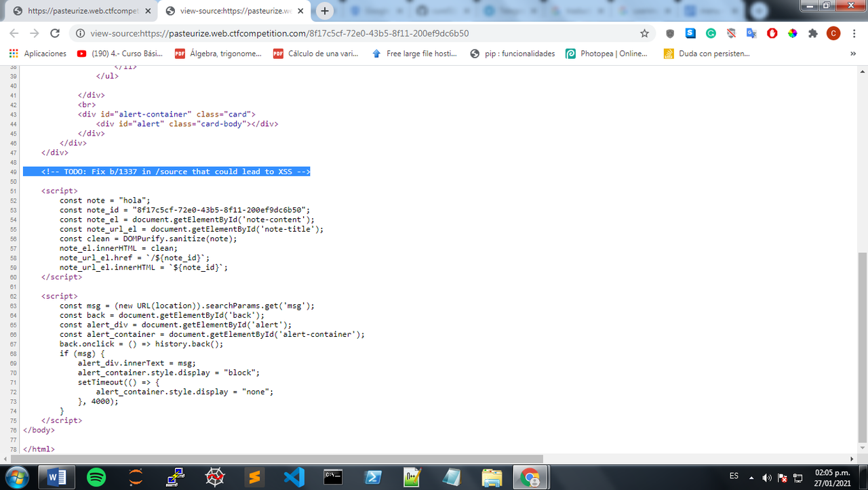Click the ES language indicator in the tray

(x=734, y=476)
